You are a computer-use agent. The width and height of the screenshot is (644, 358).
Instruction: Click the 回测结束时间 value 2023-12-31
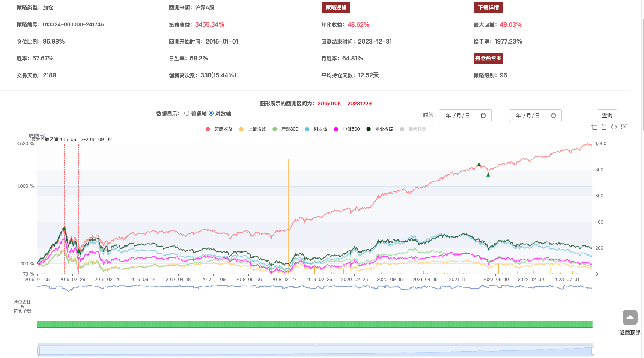(x=375, y=41)
